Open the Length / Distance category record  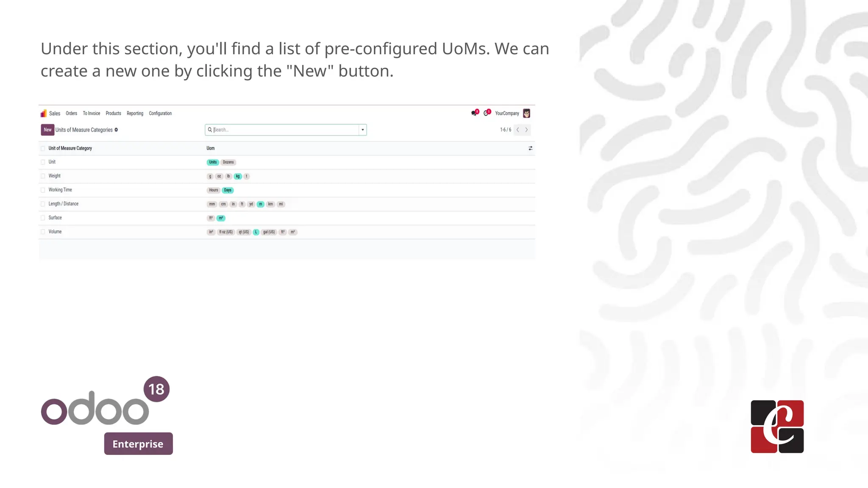(x=64, y=204)
